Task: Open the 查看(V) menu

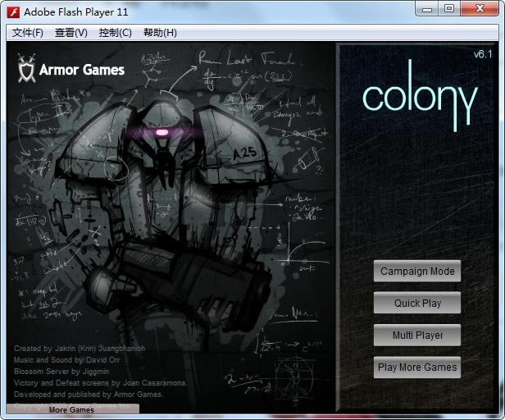Action: point(71,33)
